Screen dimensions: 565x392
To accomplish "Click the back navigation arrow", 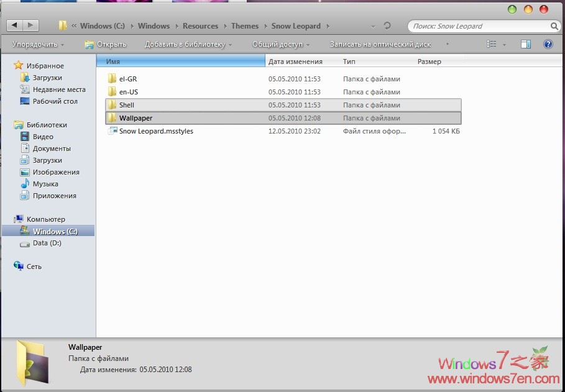I will [14, 25].
